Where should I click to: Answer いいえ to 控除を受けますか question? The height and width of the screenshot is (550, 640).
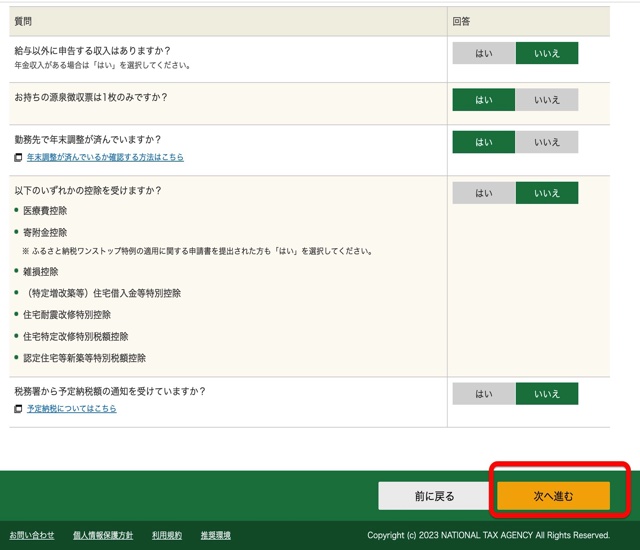(x=547, y=193)
